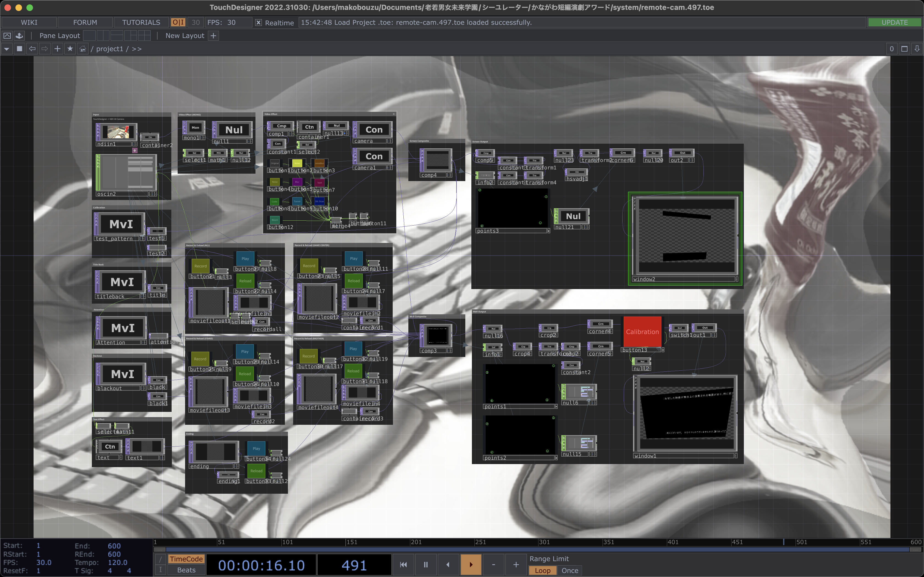Open the WIKI menu item
This screenshot has height=577, width=924.
pyautogui.click(x=29, y=22)
